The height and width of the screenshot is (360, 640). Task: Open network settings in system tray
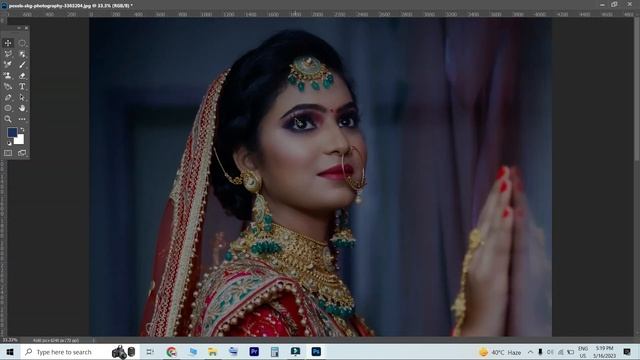tap(560, 352)
